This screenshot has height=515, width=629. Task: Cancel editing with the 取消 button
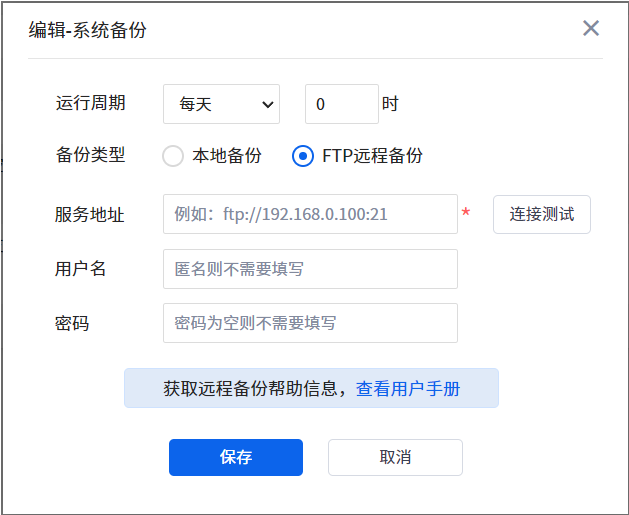(395, 457)
